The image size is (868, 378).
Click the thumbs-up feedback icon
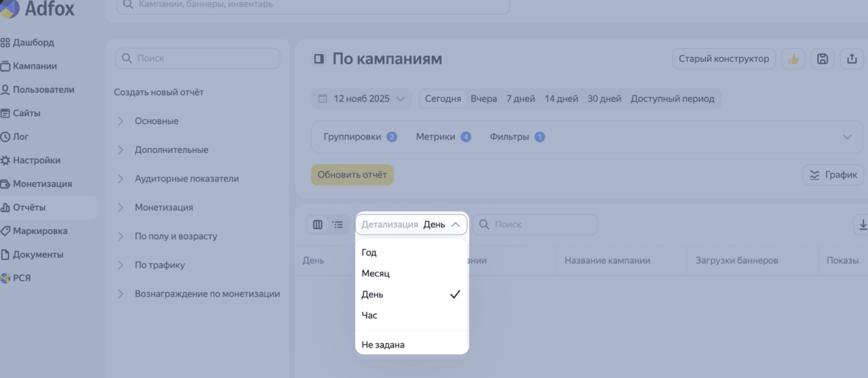793,59
